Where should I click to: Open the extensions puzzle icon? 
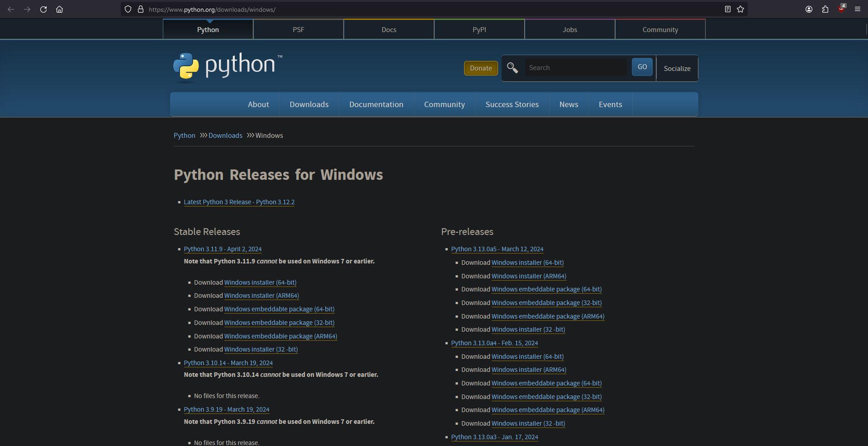tap(825, 9)
